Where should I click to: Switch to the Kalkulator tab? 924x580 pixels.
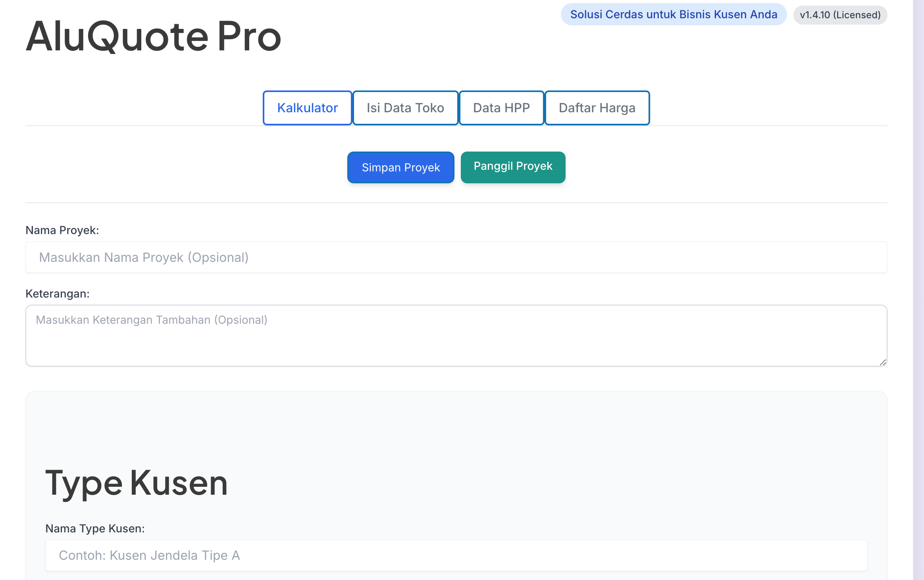307,108
